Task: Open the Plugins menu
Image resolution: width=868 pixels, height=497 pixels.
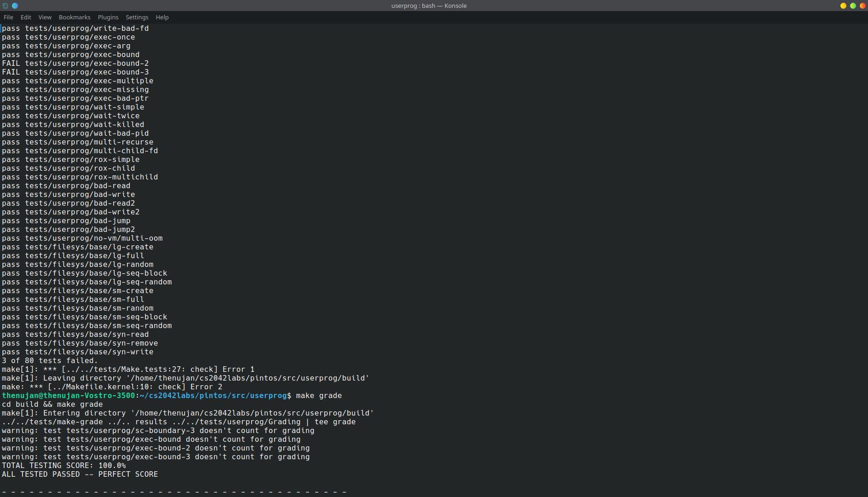Action: click(x=108, y=17)
